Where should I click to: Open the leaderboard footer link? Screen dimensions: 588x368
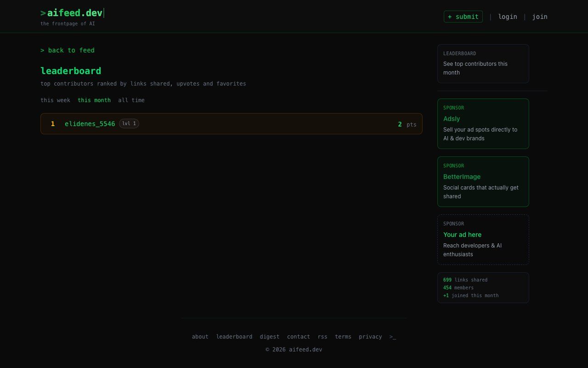[x=234, y=337]
